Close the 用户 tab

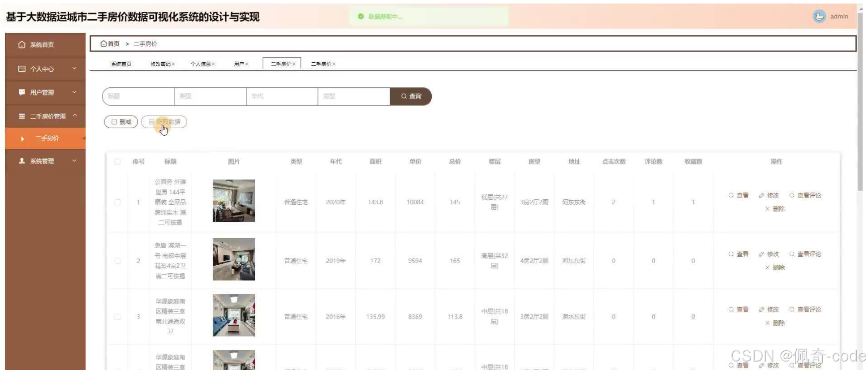247,64
